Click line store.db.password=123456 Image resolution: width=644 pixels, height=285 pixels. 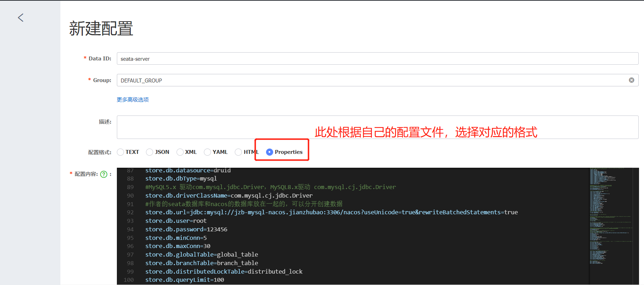186,229
